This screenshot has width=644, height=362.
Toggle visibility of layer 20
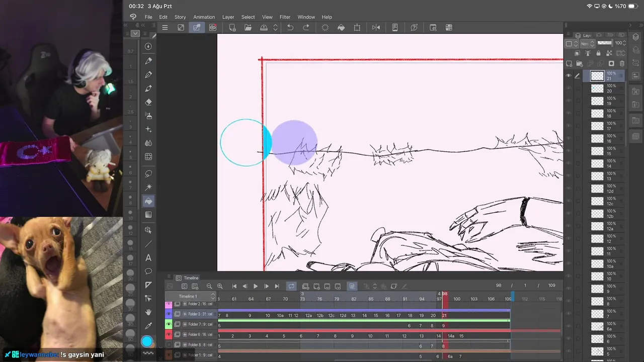pyautogui.click(x=569, y=88)
